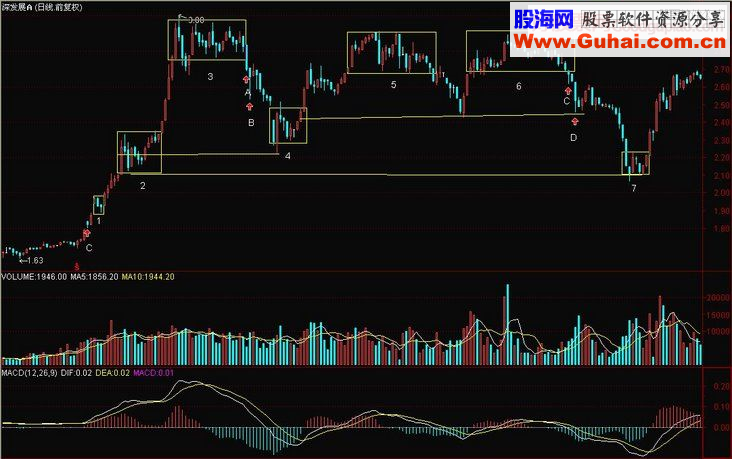Click the 15000 volume axis label
732x459 pixels.
pos(718,315)
